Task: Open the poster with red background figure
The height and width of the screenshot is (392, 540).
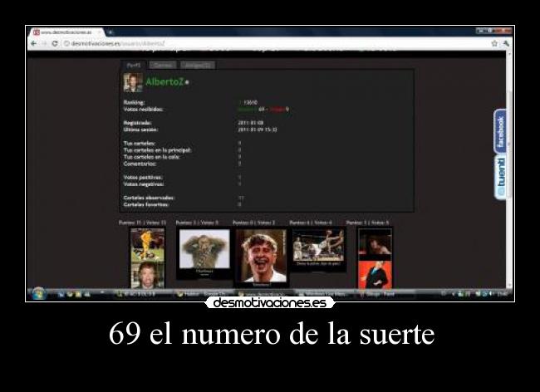Action: (375, 258)
